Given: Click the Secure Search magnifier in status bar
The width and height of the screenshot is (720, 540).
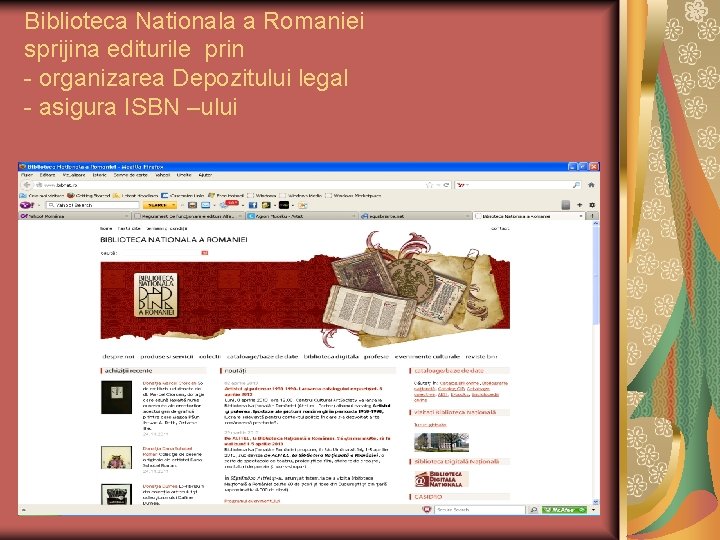Looking at the screenshot, I should click(533, 510).
